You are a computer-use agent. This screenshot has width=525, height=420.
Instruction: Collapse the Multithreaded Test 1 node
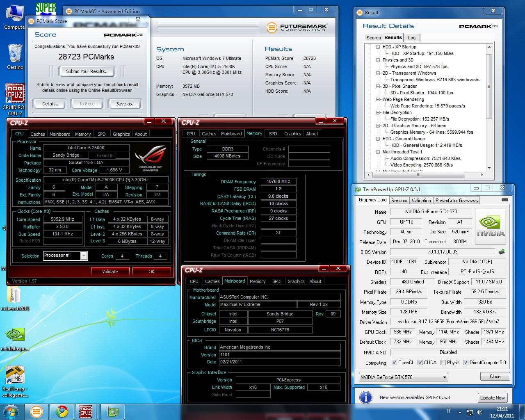pos(378,152)
